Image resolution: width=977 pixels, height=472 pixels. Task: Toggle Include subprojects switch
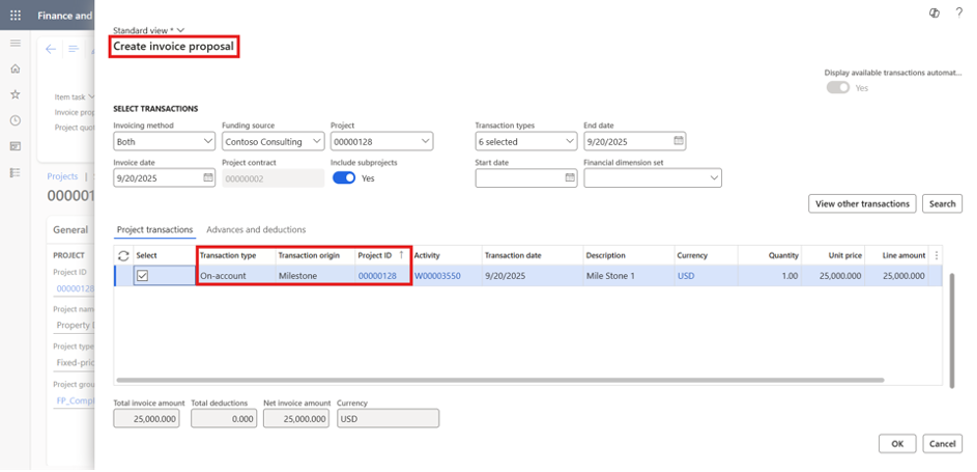pyautogui.click(x=344, y=178)
